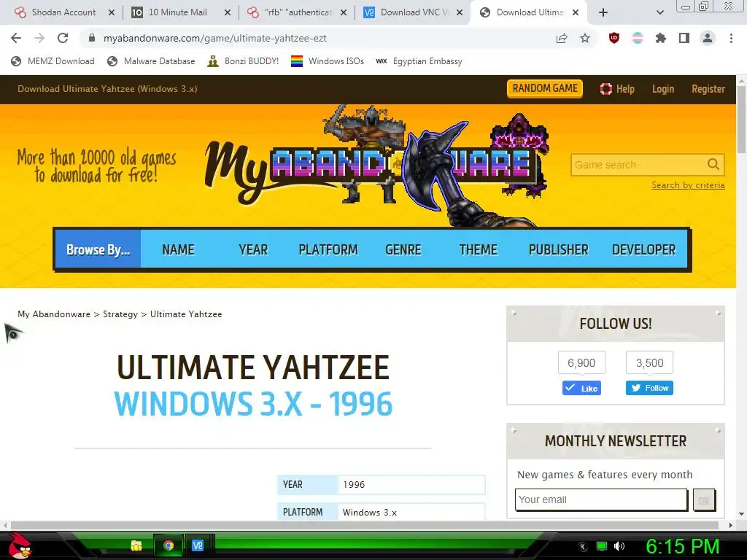
Task: Expand the tab search dropdown arrow
Action: pyautogui.click(x=659, y=12)
